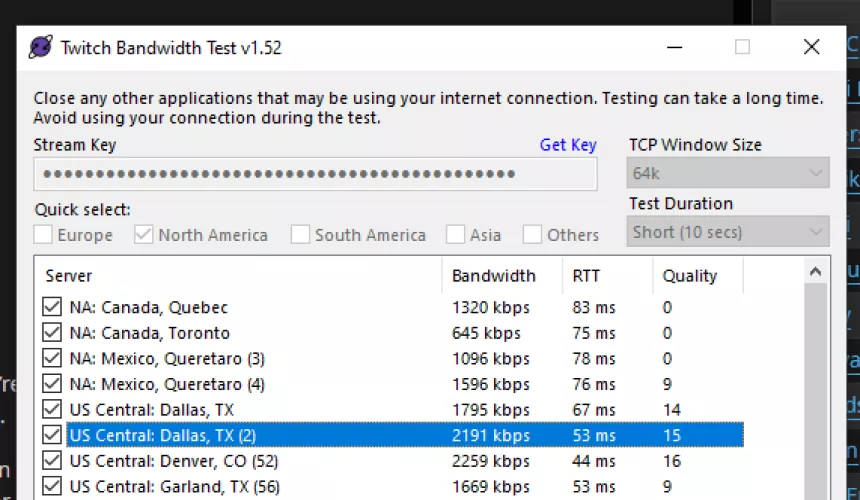Sort list by Server column header
The width and height of the screenshot is (860, 500).
coord(240,276)
